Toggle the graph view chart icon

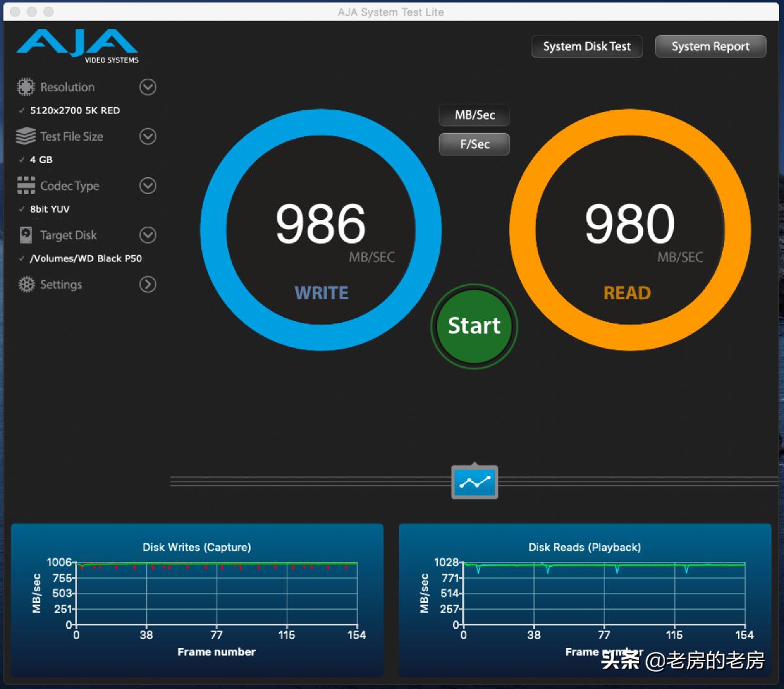tap(474, 481)
